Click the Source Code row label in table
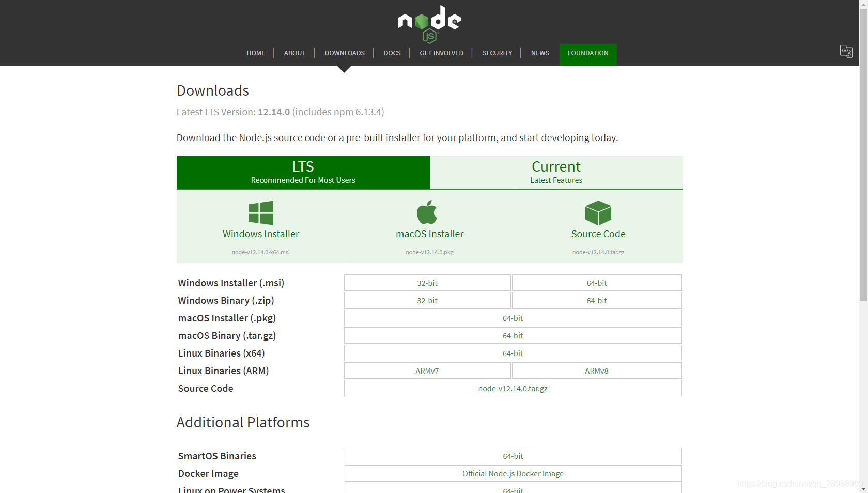Viewport: 868px width, 493px height. 206,389
